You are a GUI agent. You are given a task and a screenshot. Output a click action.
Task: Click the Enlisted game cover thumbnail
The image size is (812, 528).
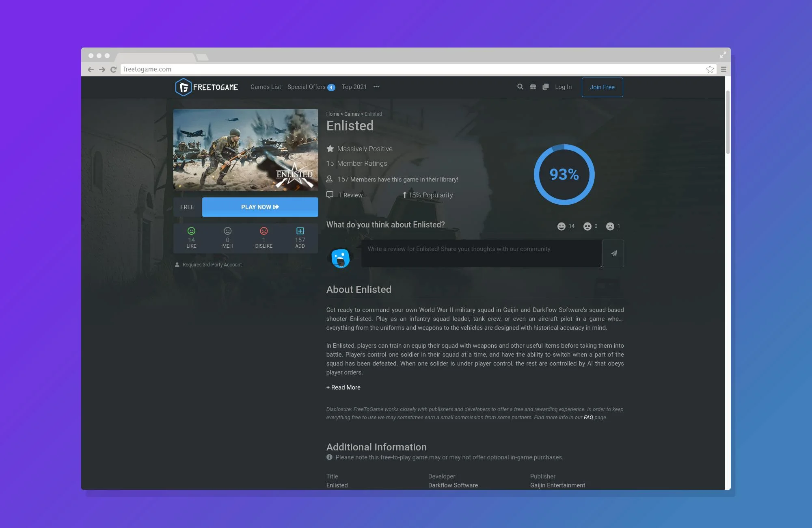click(246, 150)
